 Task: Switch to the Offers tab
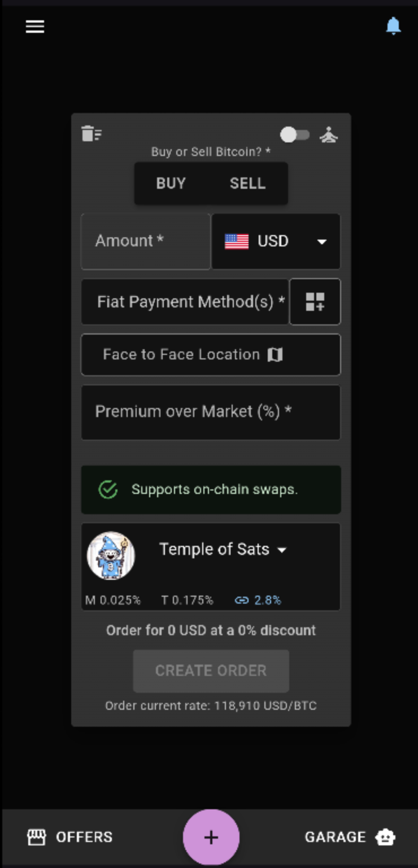[x=70, y=837]
